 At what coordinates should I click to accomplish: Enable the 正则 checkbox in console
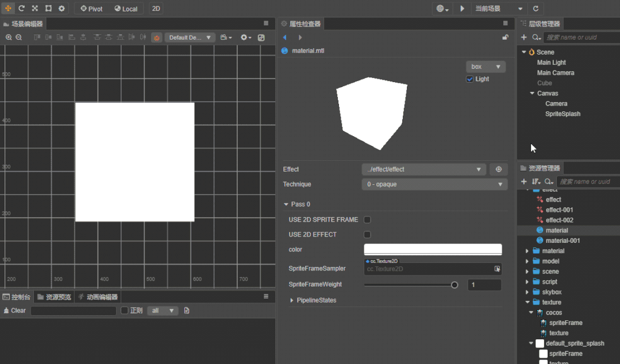pos(124,310)
